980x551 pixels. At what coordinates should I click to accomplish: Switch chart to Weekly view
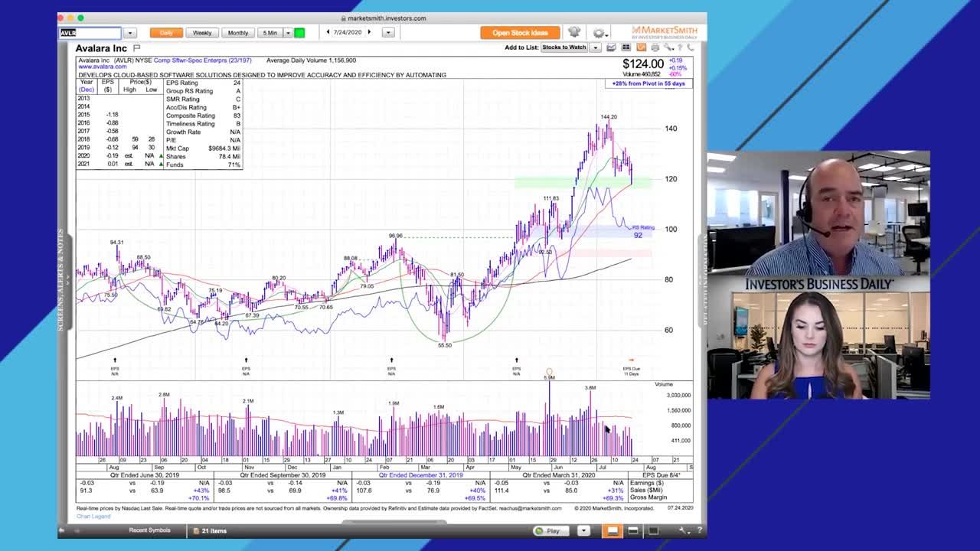pos(202,33)
